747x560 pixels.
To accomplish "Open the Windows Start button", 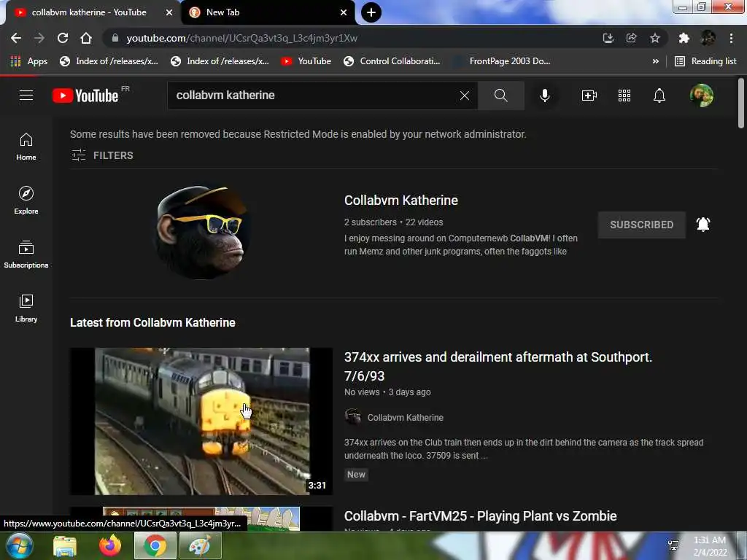I will (x=20, y=545).
